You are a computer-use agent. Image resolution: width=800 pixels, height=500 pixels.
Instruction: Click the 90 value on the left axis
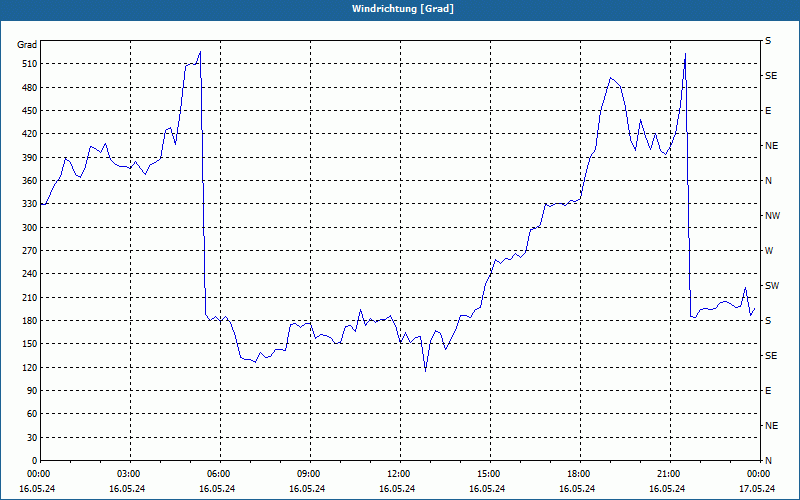click(x=30, y=391)
